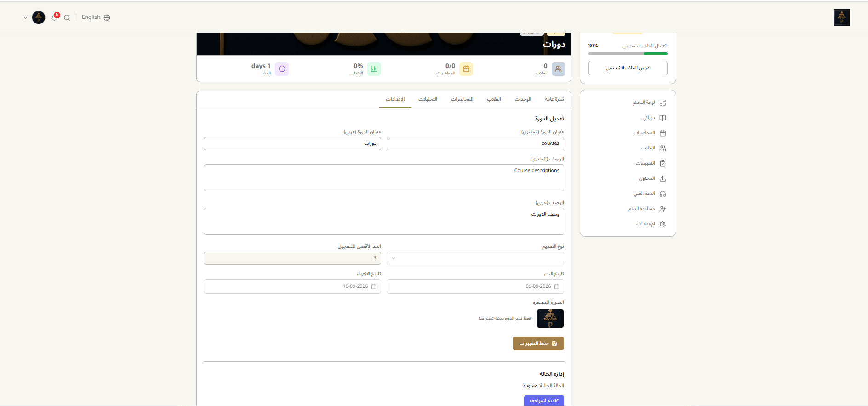Screen dimensions: 868x406
Task: Open التقييمات clipboard icon in the sidebar
Action: tap(662, 163)
